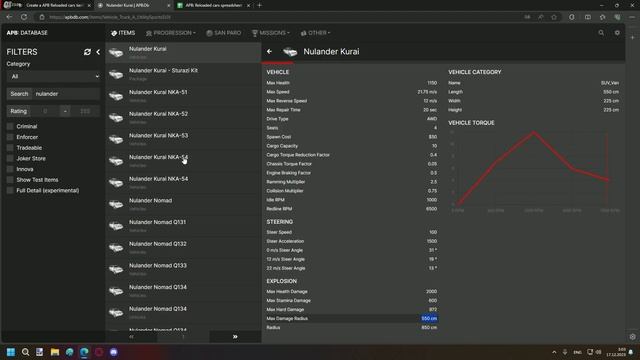Click the vehicle torque chart peak point
640x360 pixels.
(x=533, y=132)
